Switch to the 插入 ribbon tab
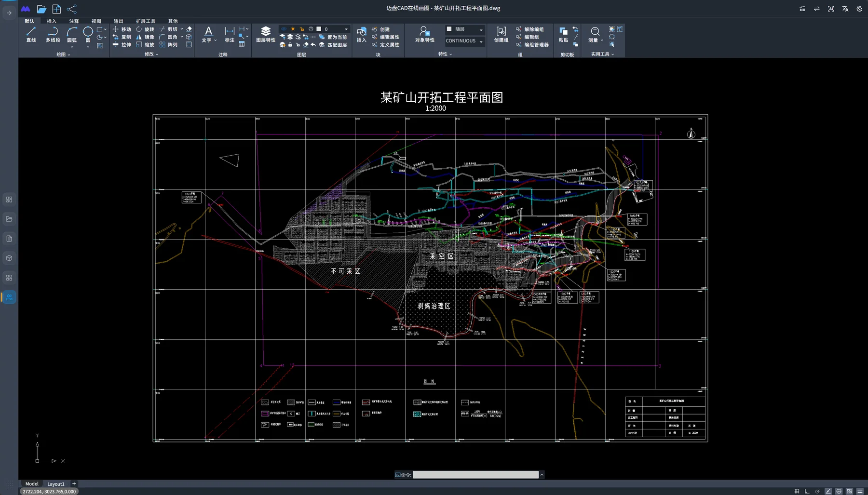The height and width of the screenshot is (495, 868). click(52, 21)
